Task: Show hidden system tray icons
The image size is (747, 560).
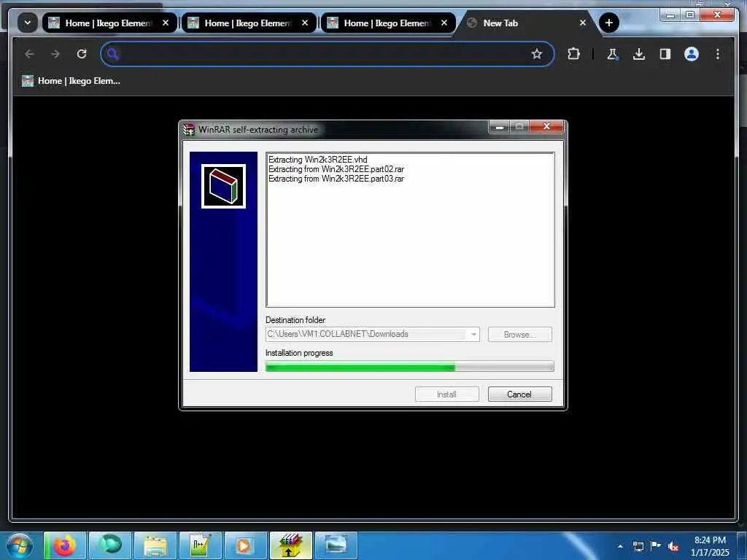Action: click(x=620, y=546)
